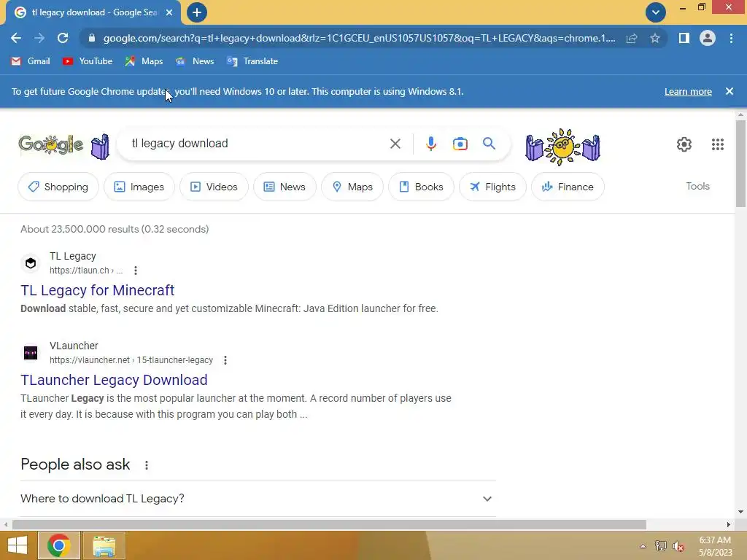Open People also ask options menu

point(146,465)
